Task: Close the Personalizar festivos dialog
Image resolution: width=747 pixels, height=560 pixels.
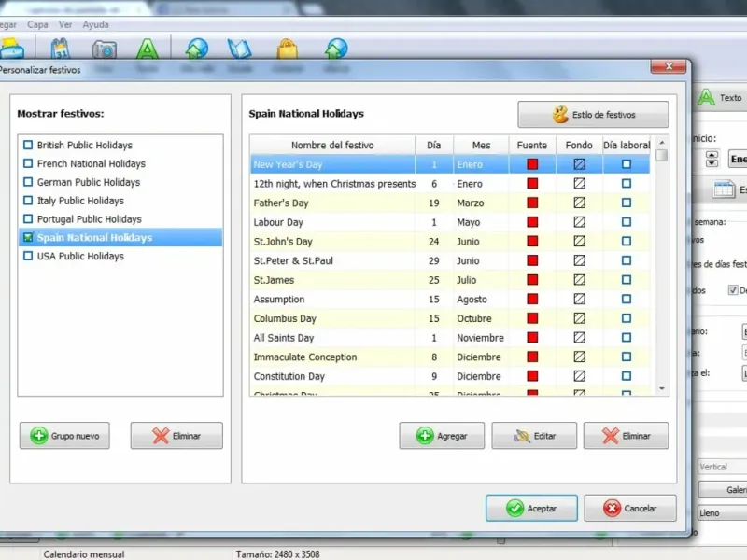Action: point(669,66)
